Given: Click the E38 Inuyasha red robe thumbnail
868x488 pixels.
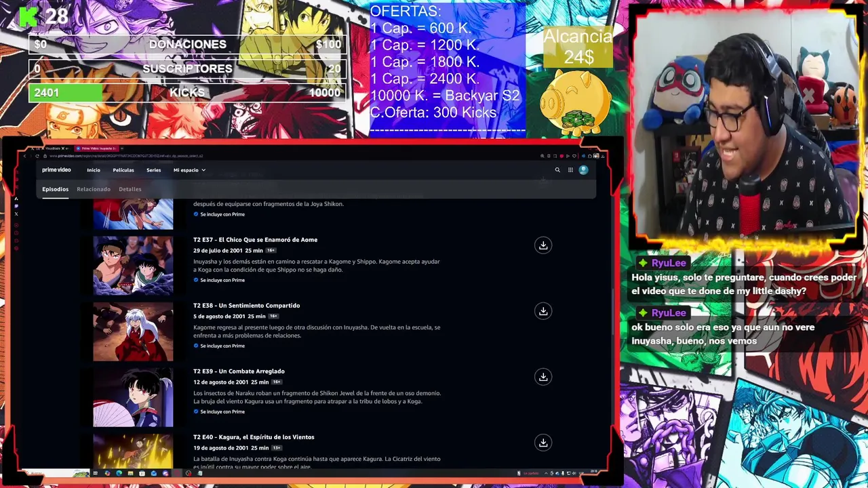Looking at the screenshot, I should pos(133,331).
